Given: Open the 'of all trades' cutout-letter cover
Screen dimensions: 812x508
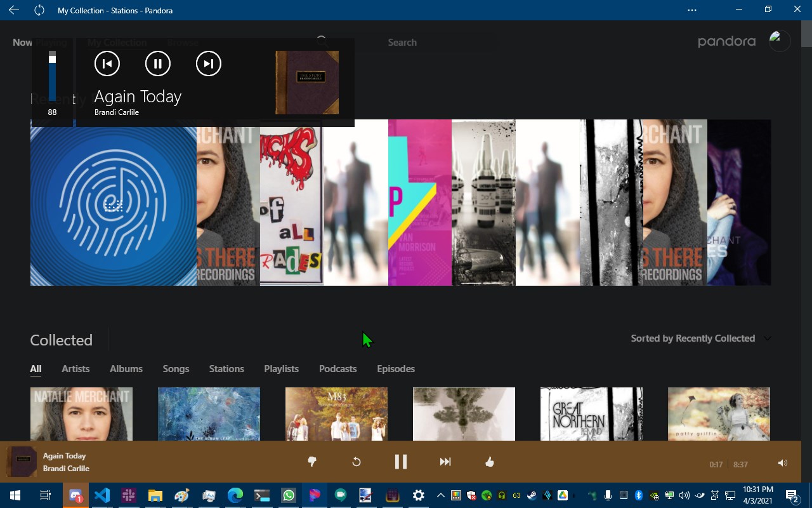Looking at the screenshot, I should pyautogui.click(x=292, y=203).
